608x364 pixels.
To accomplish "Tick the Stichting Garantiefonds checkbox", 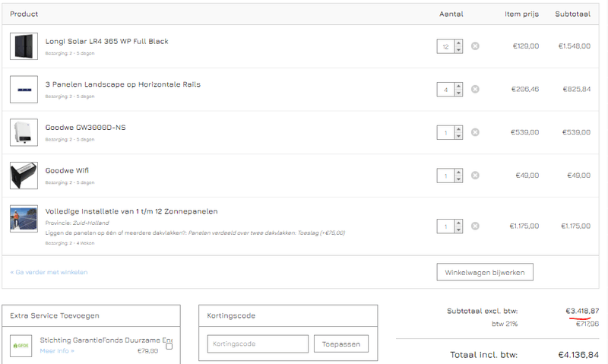I will pyautogui.click(x=169, y=346).
